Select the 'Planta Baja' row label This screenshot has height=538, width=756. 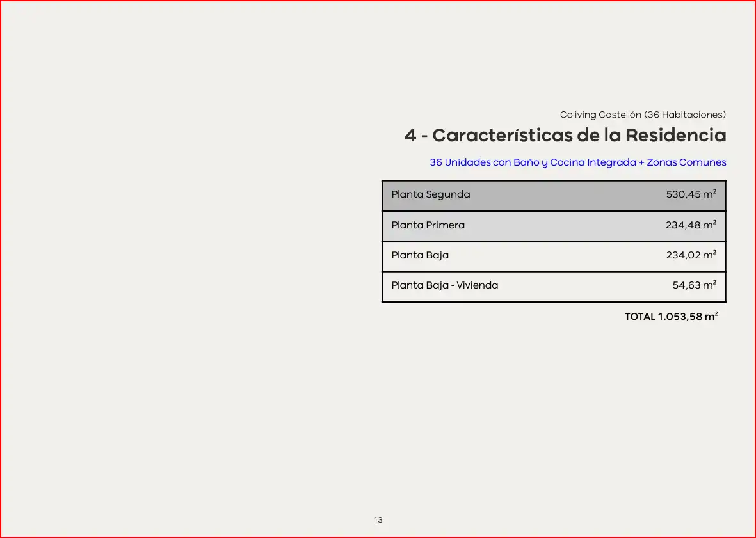(420, 255)
